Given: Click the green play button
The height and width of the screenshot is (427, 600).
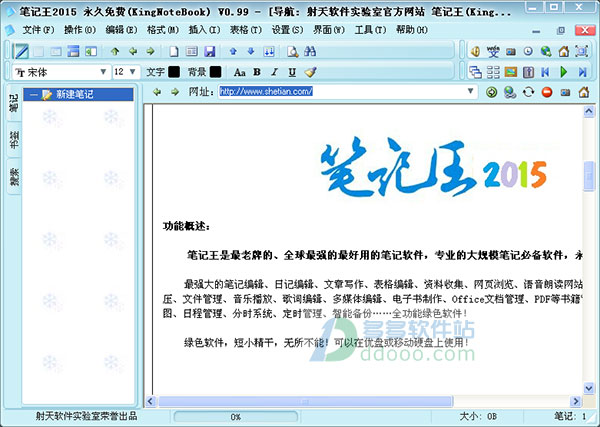Looking at the screenshot, I should tap(564, 72).
